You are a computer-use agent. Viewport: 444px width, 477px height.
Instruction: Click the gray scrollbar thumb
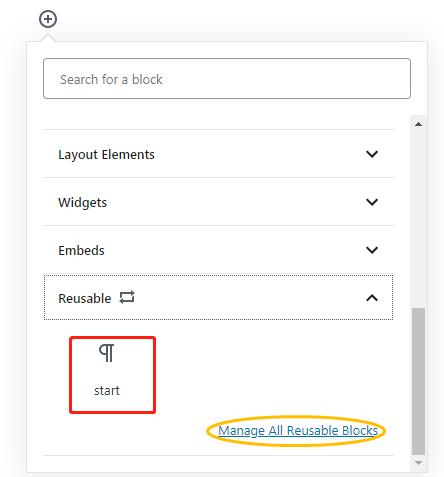[418, 381]
